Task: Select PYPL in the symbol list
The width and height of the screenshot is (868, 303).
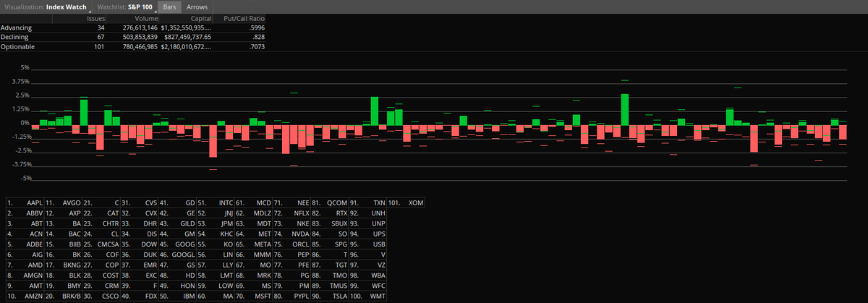Action: 301,296
